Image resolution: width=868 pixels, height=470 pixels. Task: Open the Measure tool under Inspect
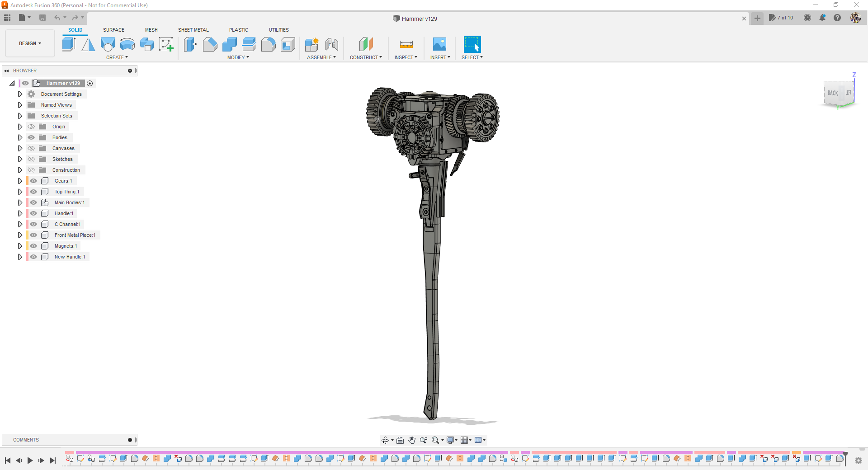[406, 44]
